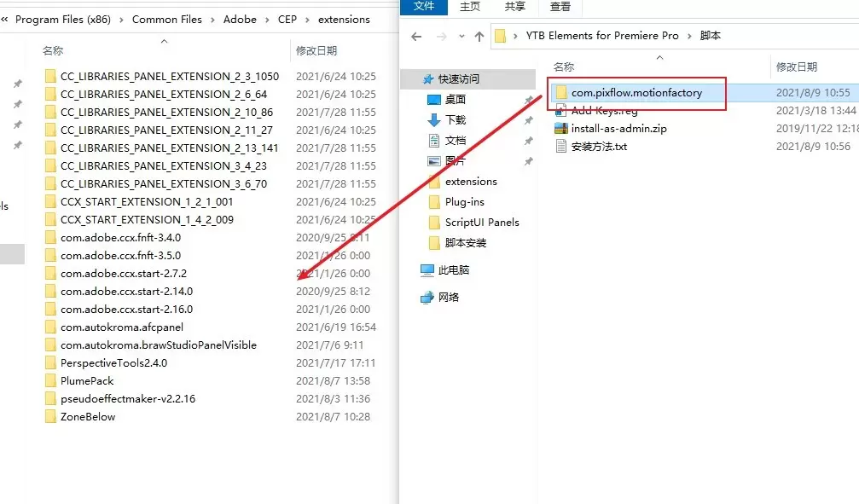Select com.adobe.ccx.start-2.7.2 folder

pyautogui.click(x=116, y=274)
